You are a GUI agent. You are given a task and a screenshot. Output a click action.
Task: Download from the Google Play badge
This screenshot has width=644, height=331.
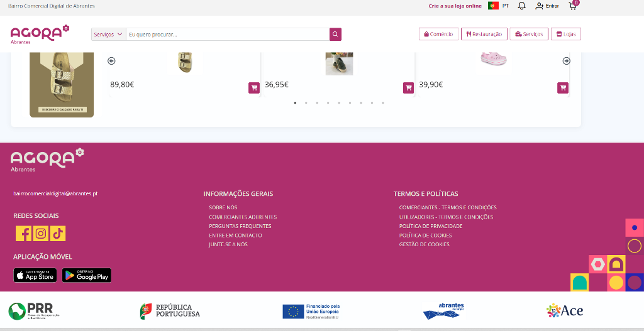87,275
